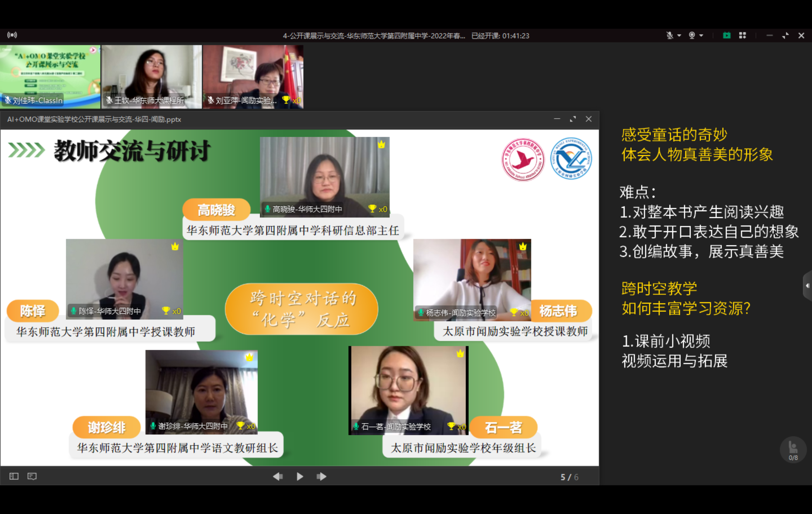Advance to next slide in the pptx viewer

click(x=321, y=476)
